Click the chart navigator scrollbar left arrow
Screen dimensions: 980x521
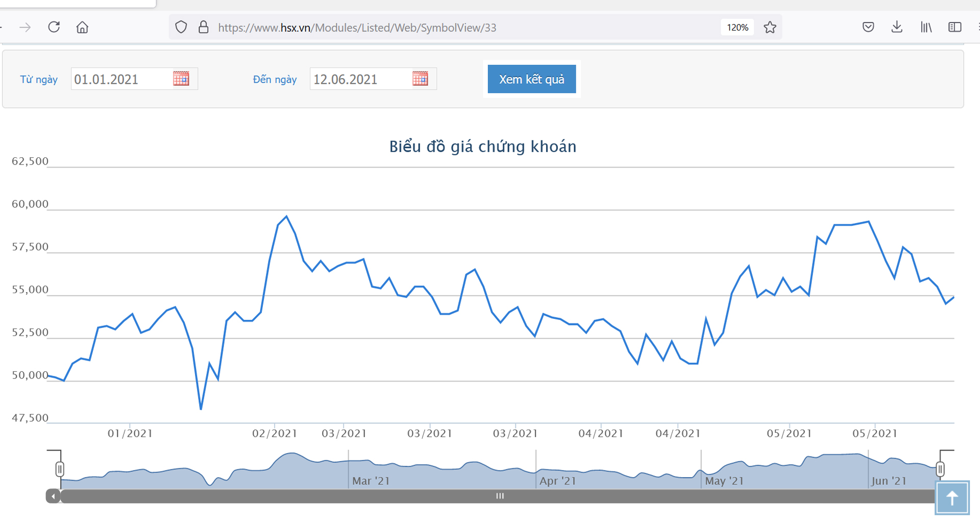pyautogui.click(x=53, y=496)
